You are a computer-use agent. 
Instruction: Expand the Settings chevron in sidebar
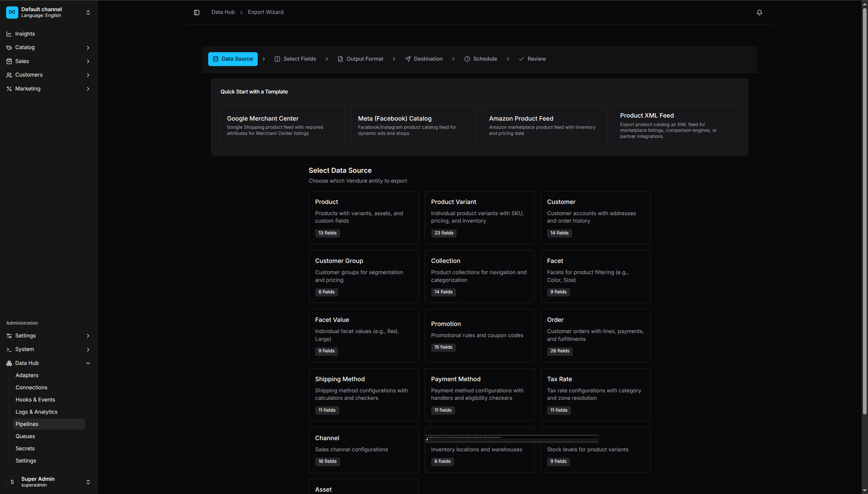click(x=88, y=335)
